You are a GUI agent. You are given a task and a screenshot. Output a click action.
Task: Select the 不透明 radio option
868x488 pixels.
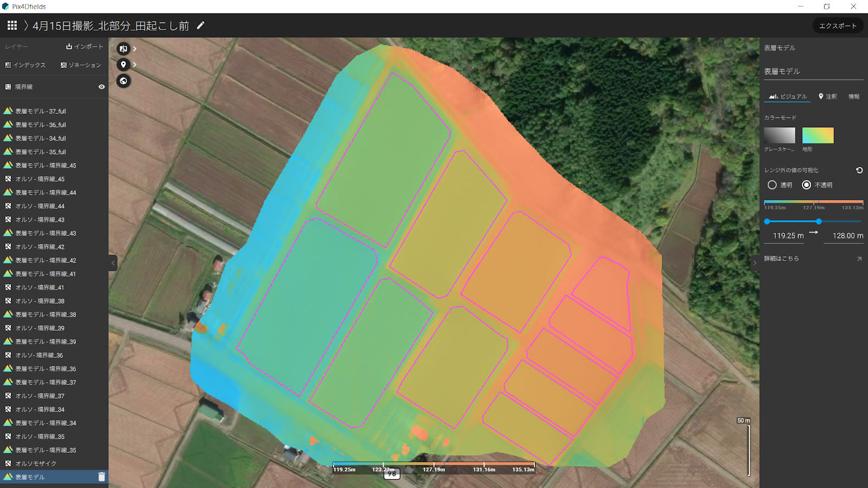click(x=806, y=185)
